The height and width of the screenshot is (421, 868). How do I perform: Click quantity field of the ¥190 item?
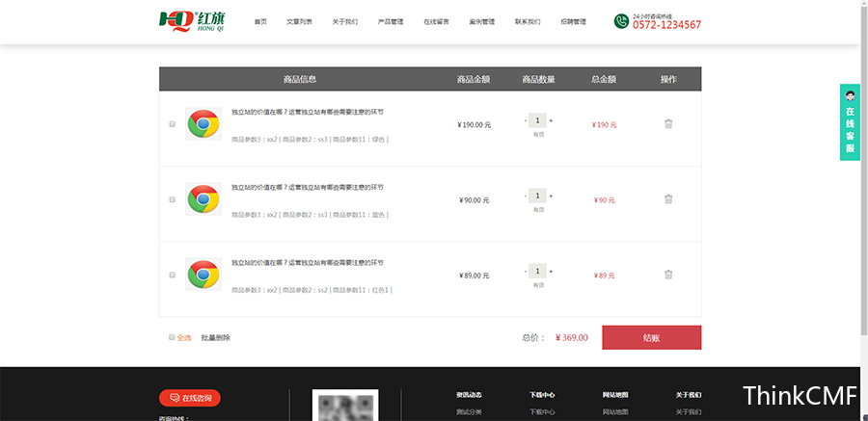tap(537, 120)
